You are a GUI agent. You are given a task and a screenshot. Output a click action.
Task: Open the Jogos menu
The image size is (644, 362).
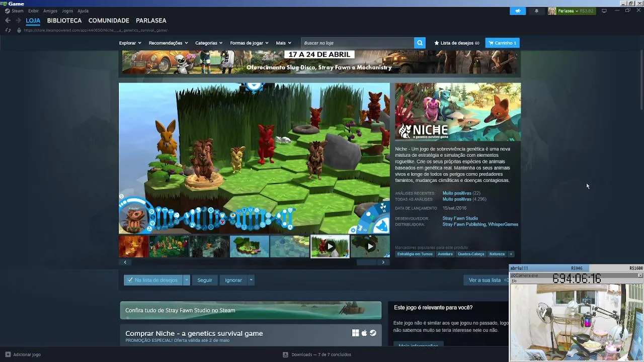pyautogui.click(x=67, y=11)
